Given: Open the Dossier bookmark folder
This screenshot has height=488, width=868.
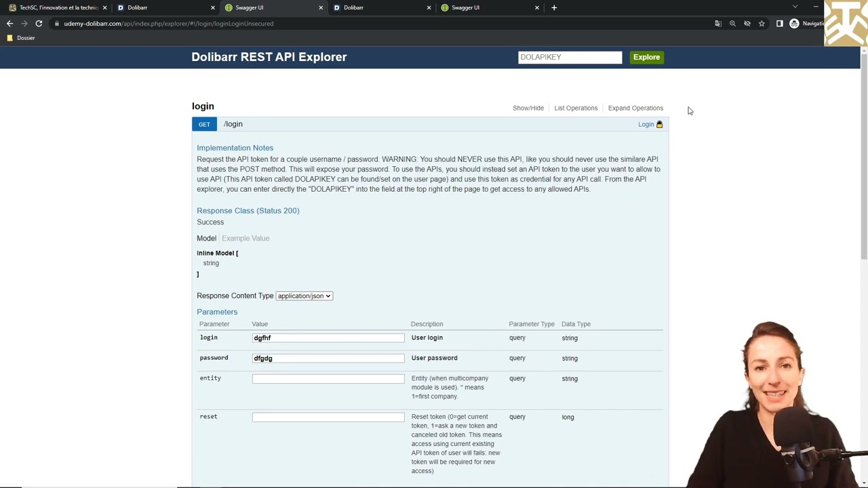Looking at the screenshot, I should click(x=20, y=38).
